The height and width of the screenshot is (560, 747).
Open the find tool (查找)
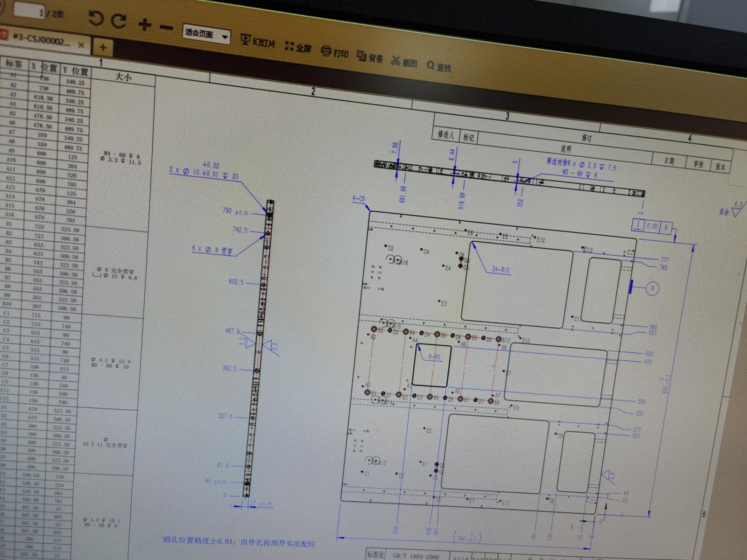439,67
